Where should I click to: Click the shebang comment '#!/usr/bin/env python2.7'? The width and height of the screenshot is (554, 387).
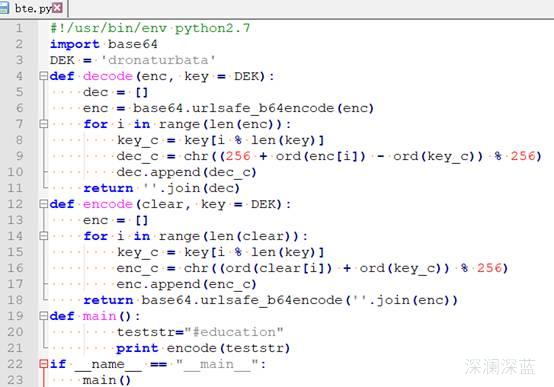[150, 28]
